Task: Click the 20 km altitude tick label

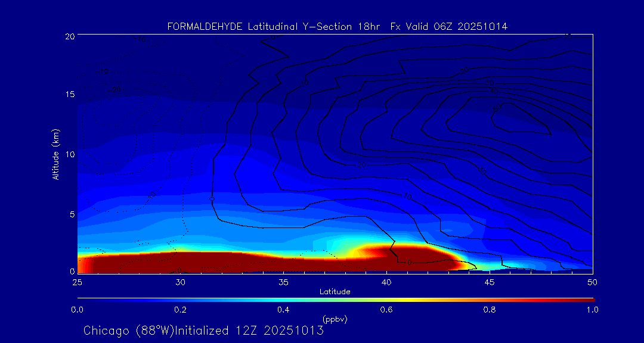Action: [69, 36]
